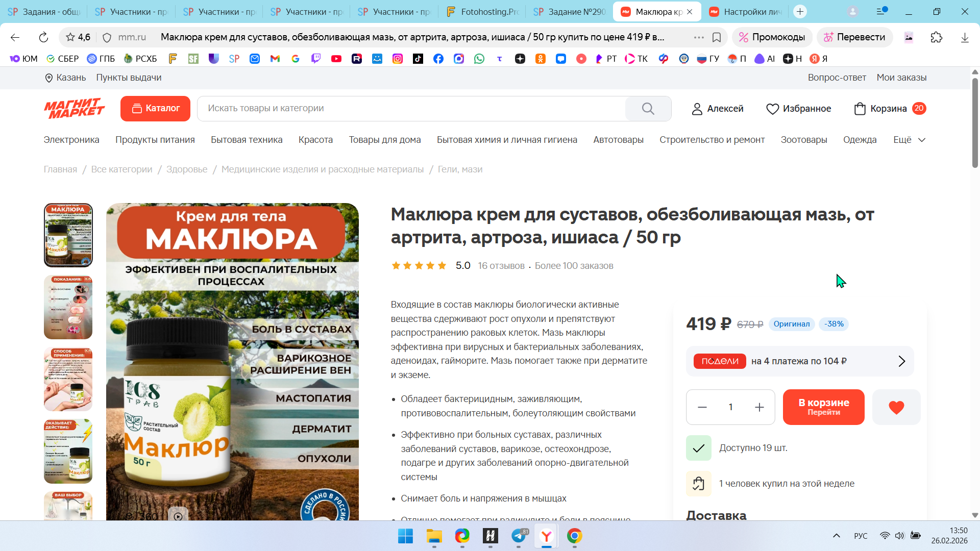Reload the page with refresh icon
This screenshot has height=551, width=980.
click(x=43, y=37)
